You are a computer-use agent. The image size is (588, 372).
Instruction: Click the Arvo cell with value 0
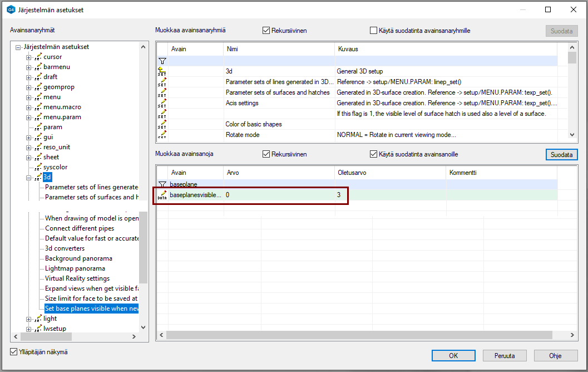coord(278,195)
